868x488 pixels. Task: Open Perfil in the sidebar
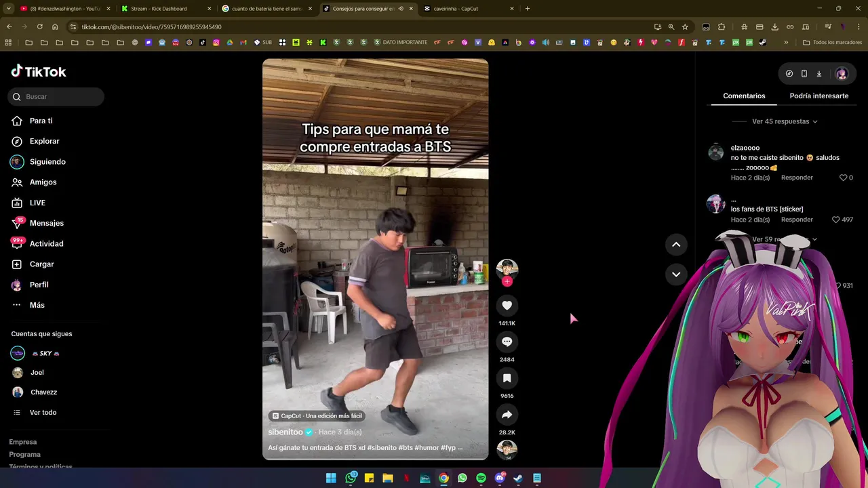point(39,285)
